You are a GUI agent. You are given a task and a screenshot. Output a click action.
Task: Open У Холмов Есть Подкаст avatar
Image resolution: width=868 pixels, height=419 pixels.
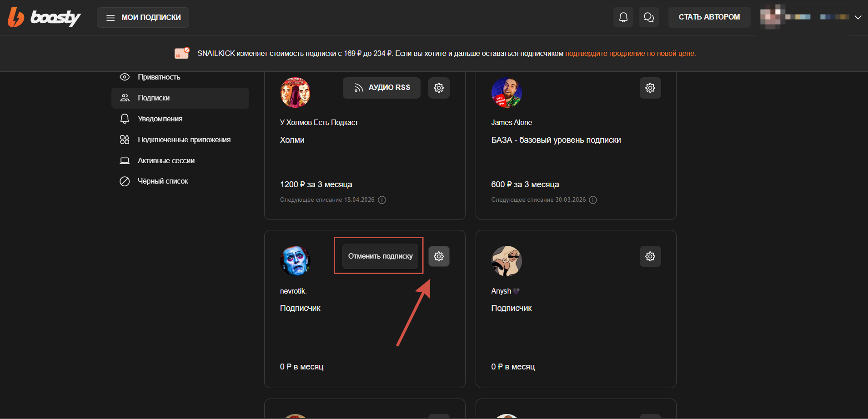coord(295,92)
